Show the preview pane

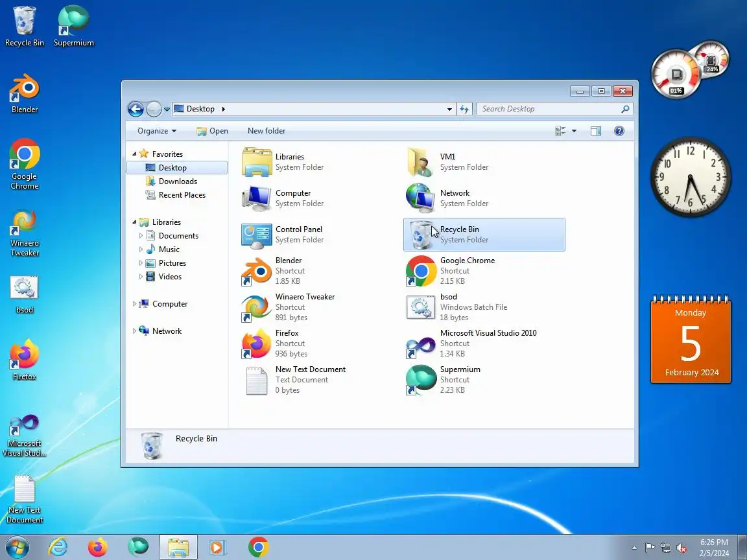click(x=595, y=131)
